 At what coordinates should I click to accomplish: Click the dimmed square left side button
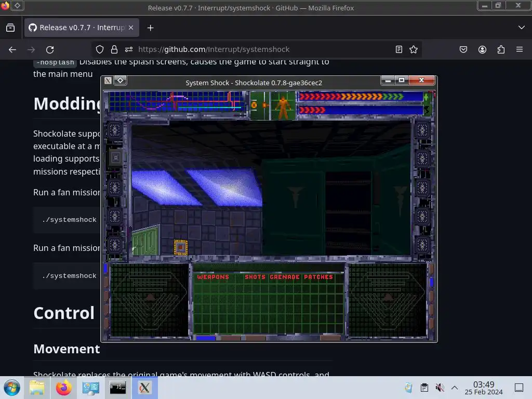pos(116,158)
